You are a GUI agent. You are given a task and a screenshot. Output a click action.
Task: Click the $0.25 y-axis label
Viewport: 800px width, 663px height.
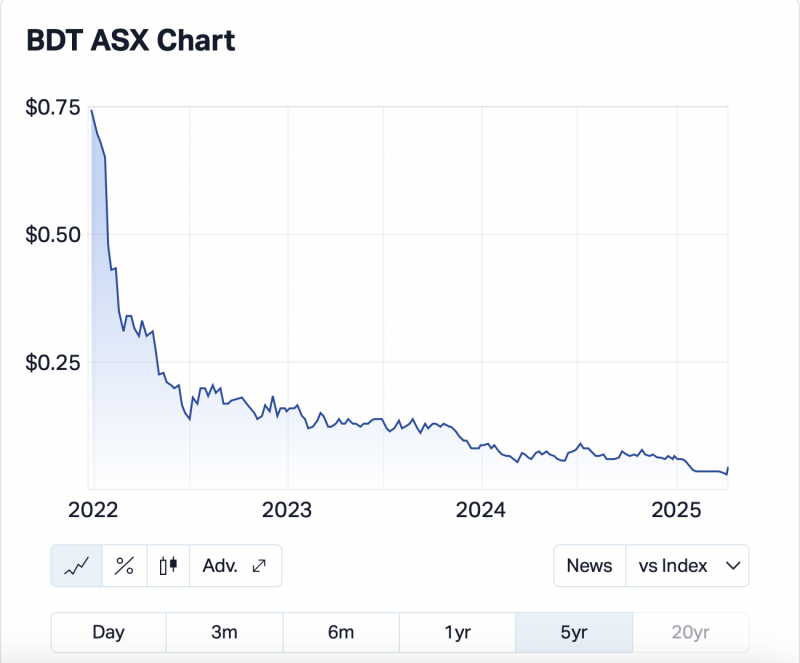53,362
